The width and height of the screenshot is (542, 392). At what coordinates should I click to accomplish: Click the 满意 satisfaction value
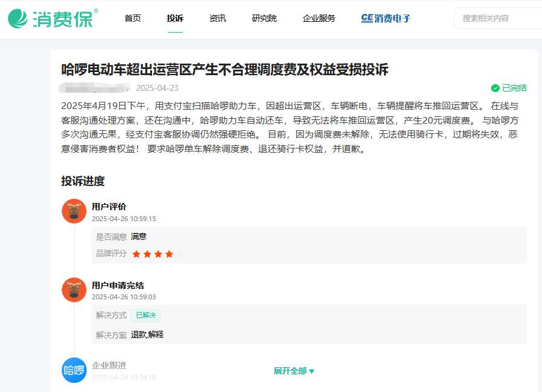139,237
